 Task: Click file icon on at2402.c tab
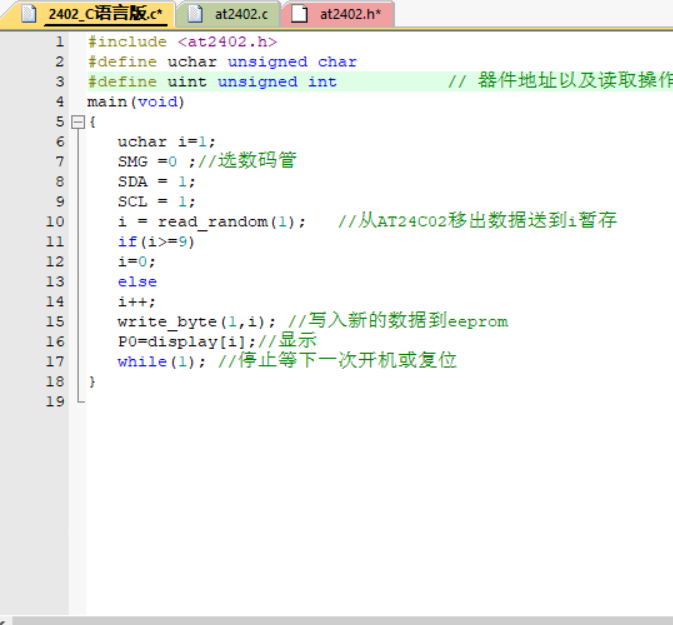click(195, 14)
